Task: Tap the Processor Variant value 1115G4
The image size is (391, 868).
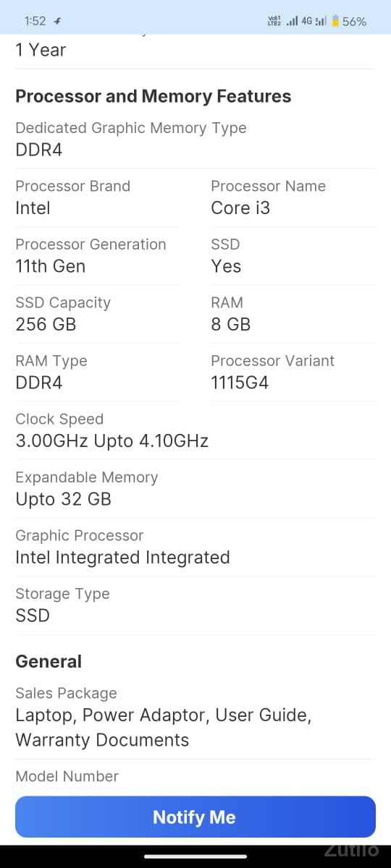Action: 240,383
